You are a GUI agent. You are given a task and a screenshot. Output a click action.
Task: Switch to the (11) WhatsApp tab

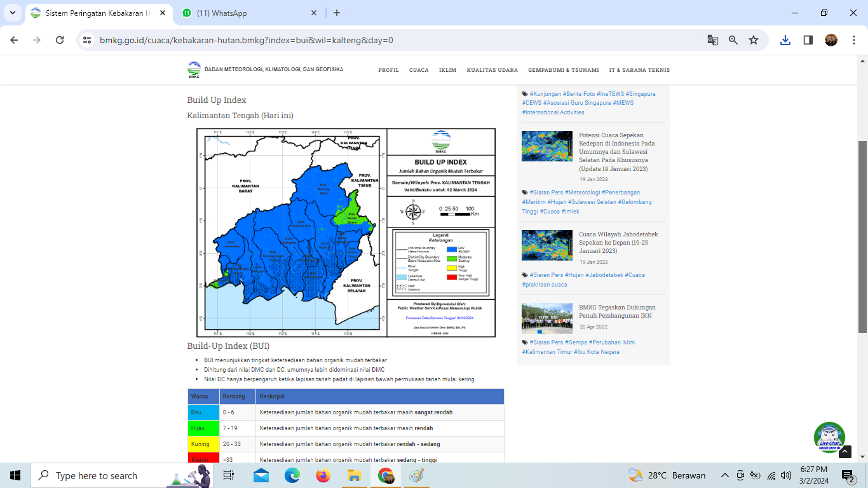(250, 13)
